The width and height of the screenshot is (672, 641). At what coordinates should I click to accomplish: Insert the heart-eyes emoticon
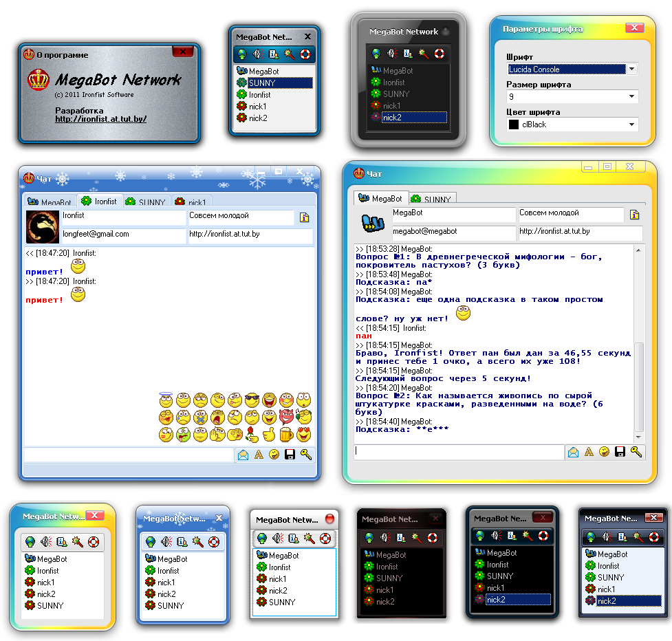tap(304, 435)
